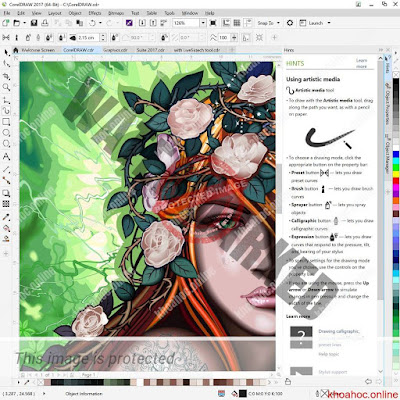Expand the color palette flyout arrow at left
Image resolution: width=400 pixels, height=400 pixels.
click(19, 382)
